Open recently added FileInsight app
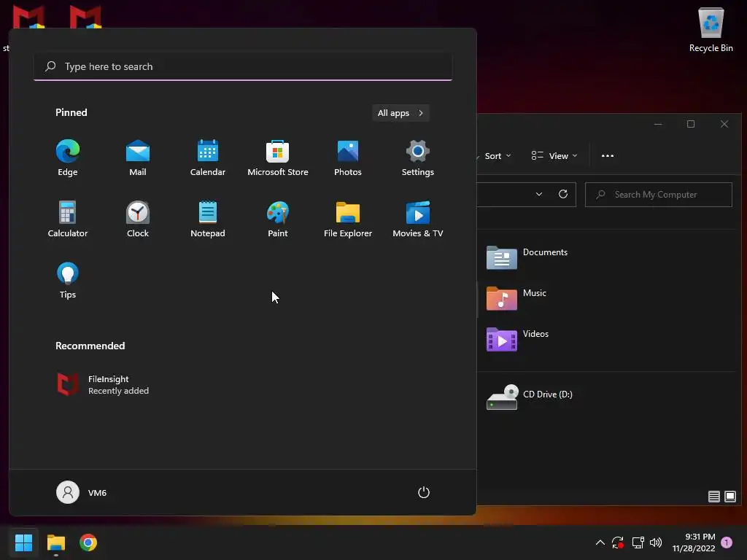This screenshot has width=747, height=560. [103, 385]
